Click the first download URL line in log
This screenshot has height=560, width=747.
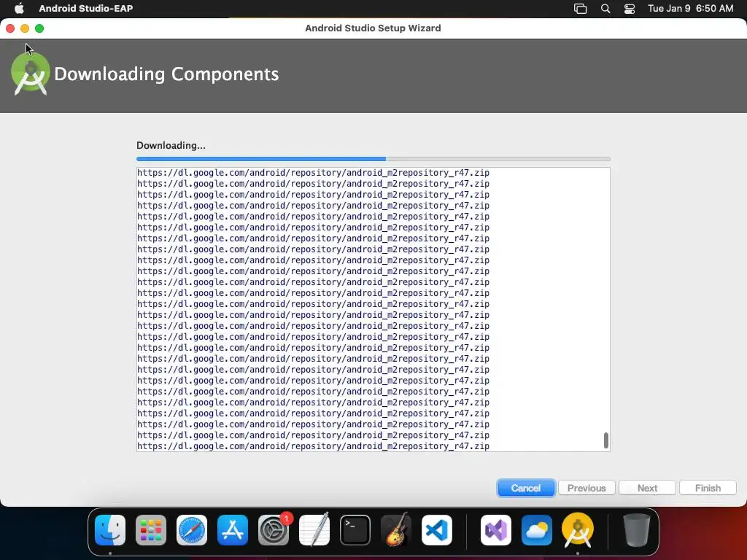pyautogui.click(x=313, y=172)
